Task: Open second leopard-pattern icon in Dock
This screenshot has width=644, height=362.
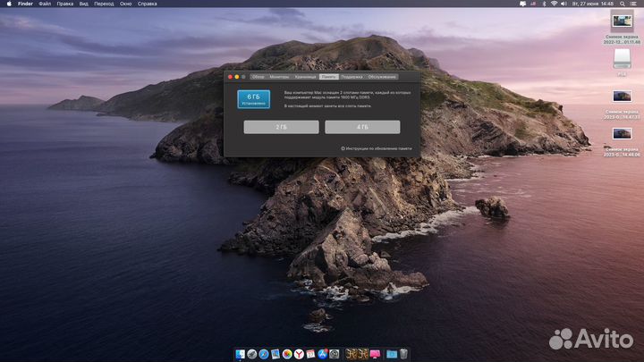Action: pos(362,354)
